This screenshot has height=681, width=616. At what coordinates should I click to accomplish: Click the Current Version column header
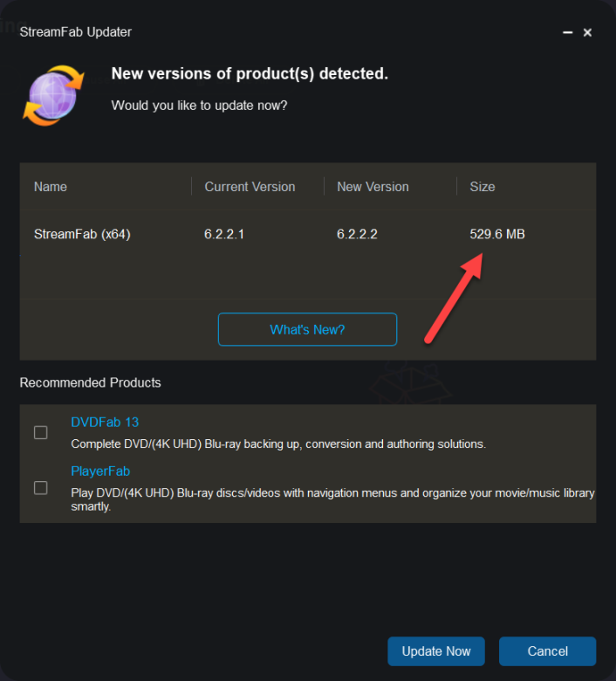(250, 187)
